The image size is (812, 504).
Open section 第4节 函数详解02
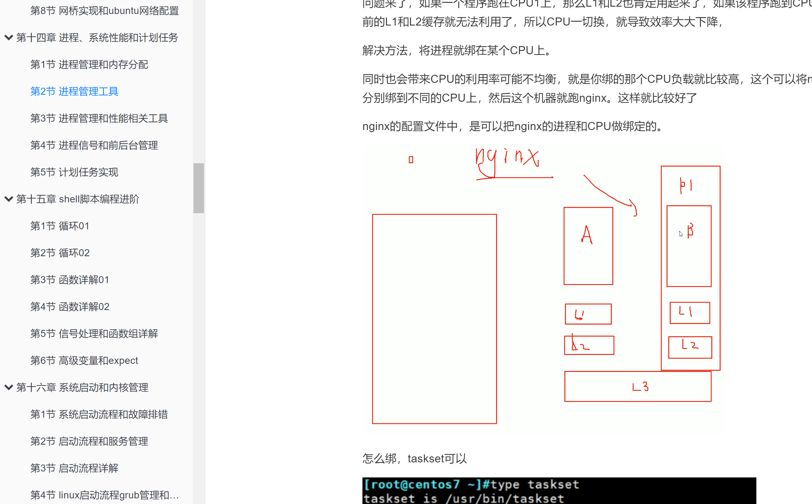click(x=70, y=307)
